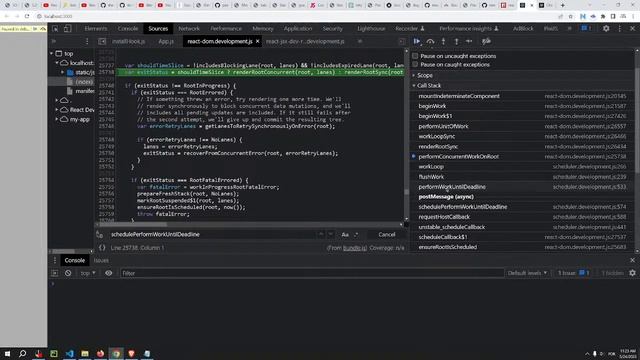
Task: Activate the inspect element picker icon
Action: 55,29
